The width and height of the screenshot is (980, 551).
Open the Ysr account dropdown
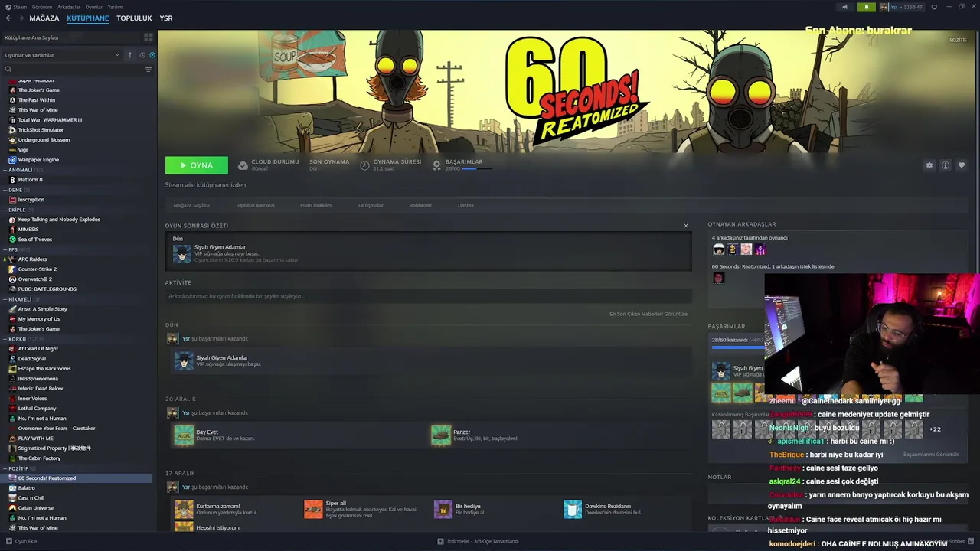coord(901,7)
